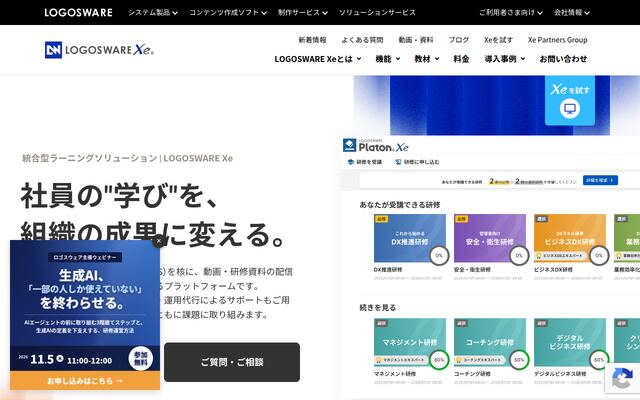This screenshot has height=400, width=640.
Task: Expand the 機能 menu
Action: 388,59
